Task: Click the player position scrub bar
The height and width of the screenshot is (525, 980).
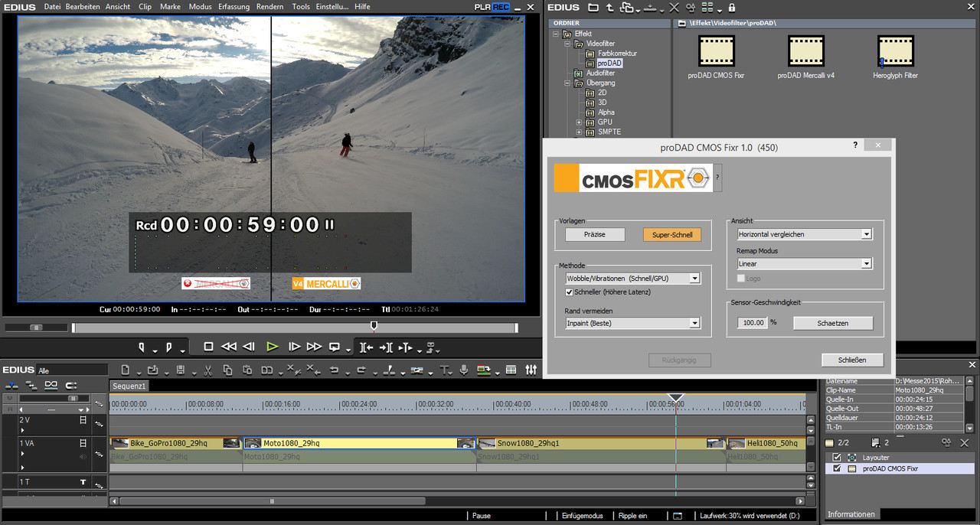Action: pos(295,328)
